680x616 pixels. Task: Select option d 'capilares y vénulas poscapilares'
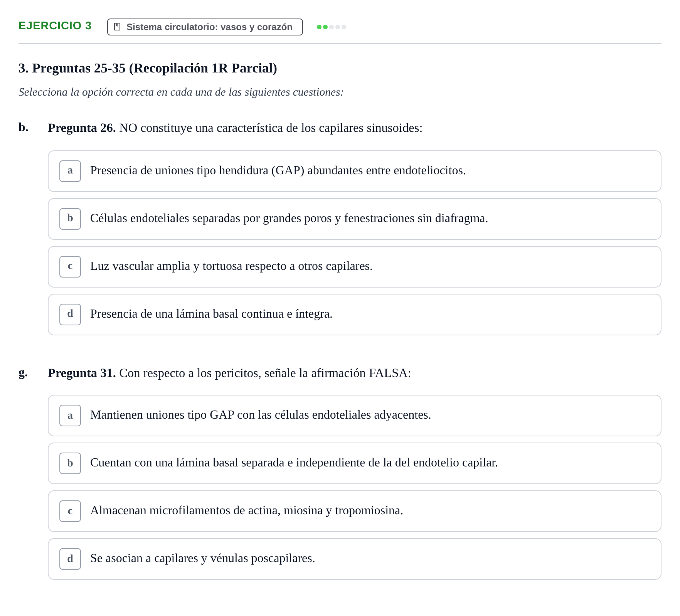tap(354, 559)
